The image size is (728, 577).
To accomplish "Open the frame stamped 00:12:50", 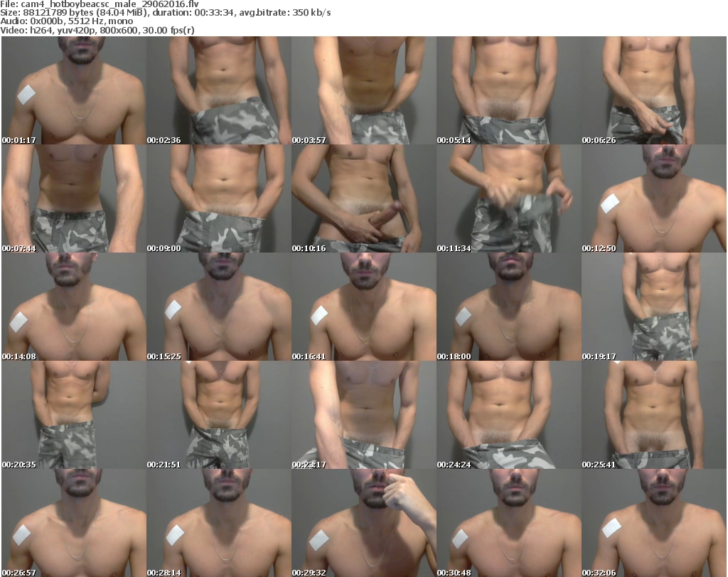I will coord(654,198).
